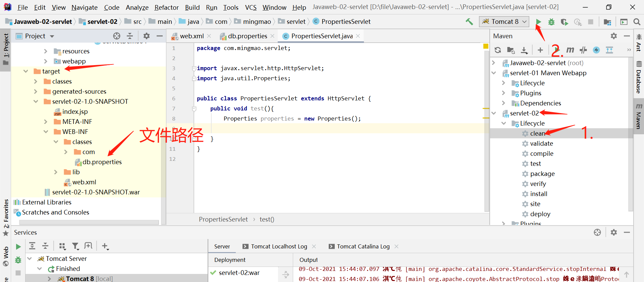This screenshot has width=644, height=282.
Task: Open Maven panel settings gear
Action: tap(614, 36)
